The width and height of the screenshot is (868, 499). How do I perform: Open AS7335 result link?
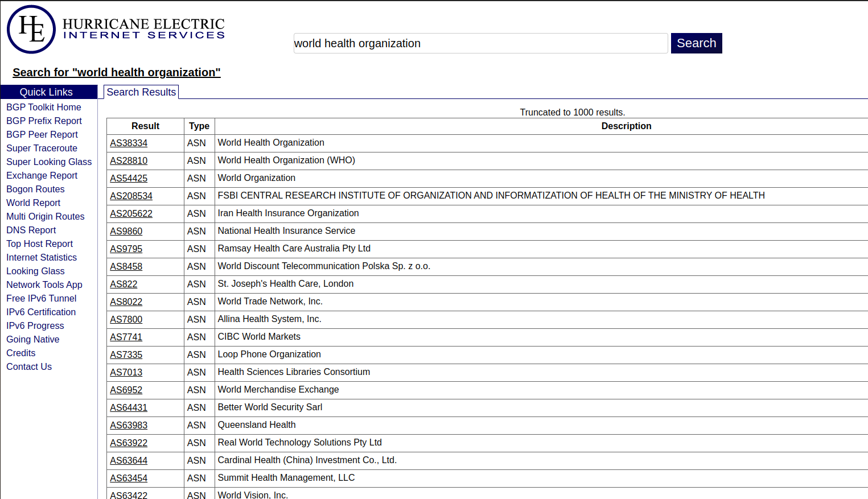click(x=126, y=354)
